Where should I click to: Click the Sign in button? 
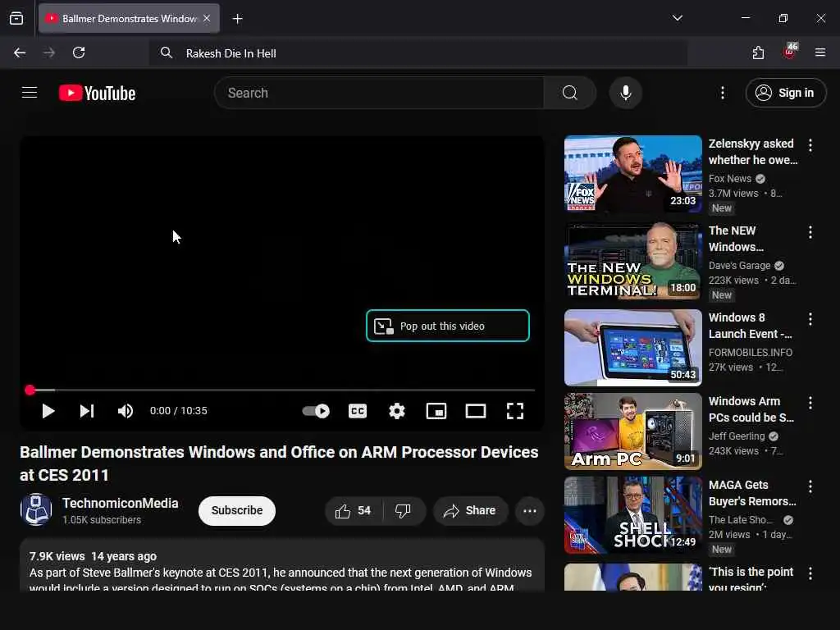(786, 93)
